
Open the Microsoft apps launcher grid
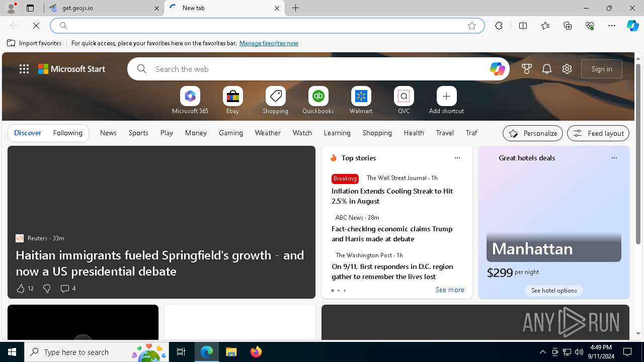(x=24, y=69)
